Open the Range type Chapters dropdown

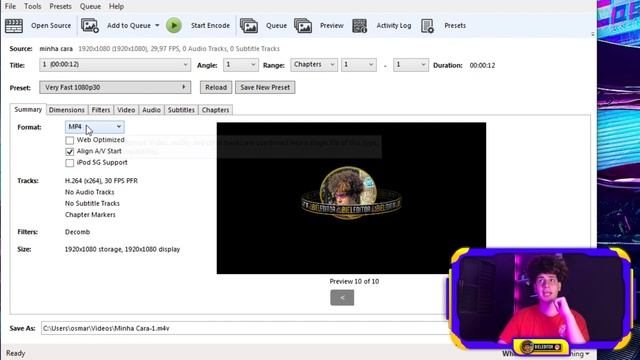[x=314, y=64]
